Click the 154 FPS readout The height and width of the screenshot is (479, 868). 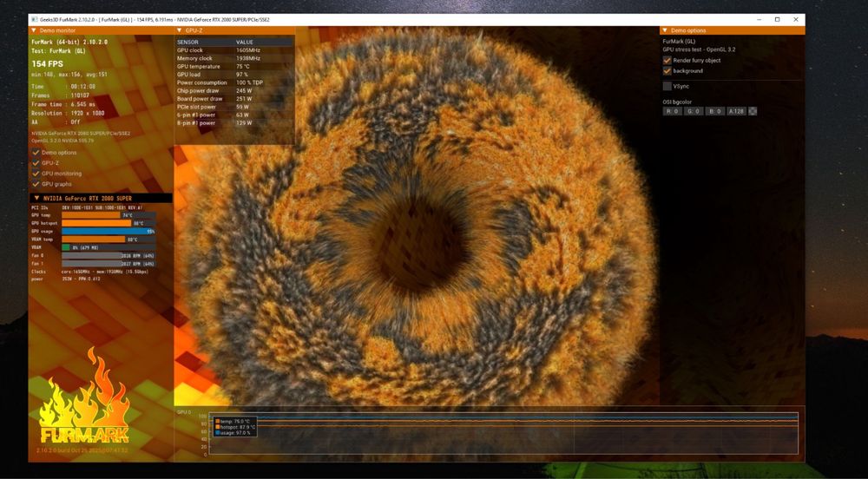pos(47,64)
